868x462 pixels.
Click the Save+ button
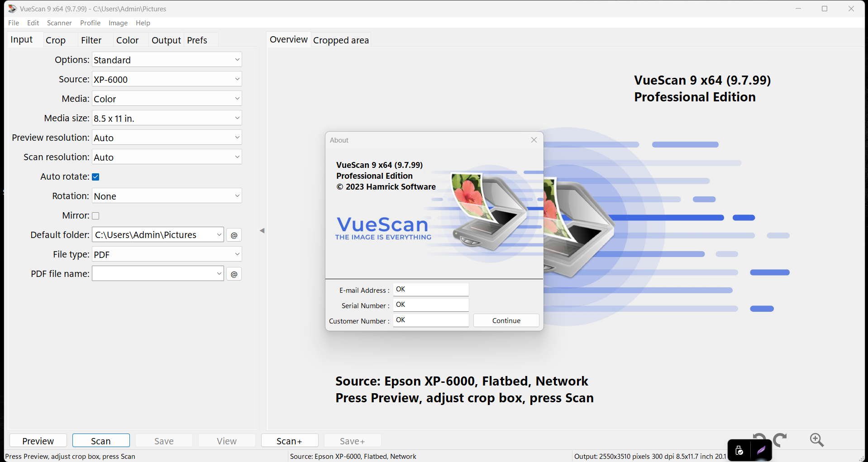point(353,441)
